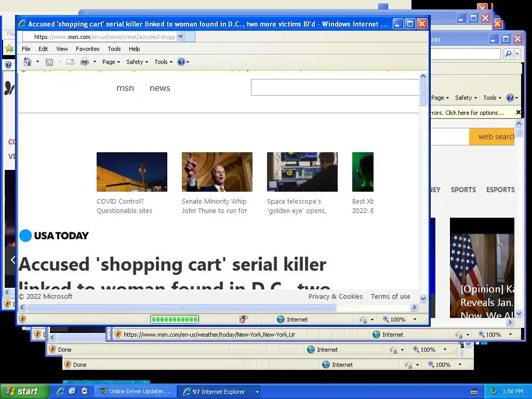Open the View menu
This screenshot has width=532, height=399.
click(62, 49)
